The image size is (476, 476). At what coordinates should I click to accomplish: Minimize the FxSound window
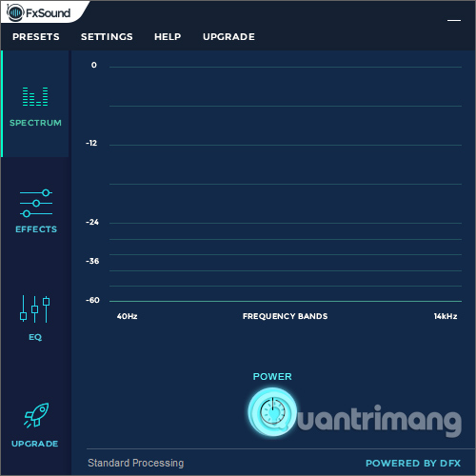click(454, 20)
